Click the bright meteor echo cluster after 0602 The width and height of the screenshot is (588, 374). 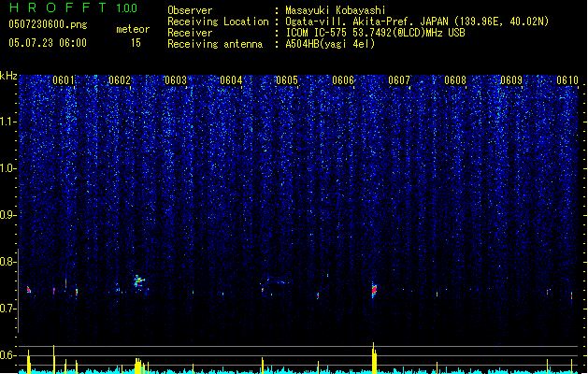coord(139,281)
